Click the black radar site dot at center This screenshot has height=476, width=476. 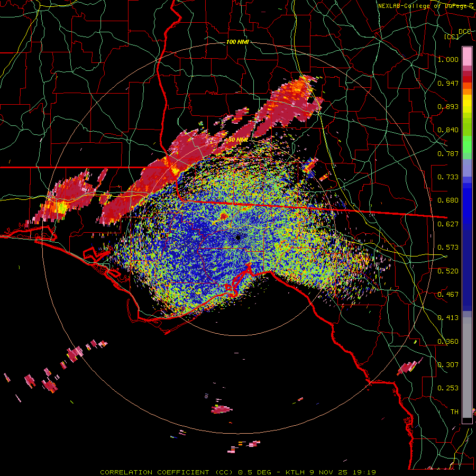click(x=238, y=237)
